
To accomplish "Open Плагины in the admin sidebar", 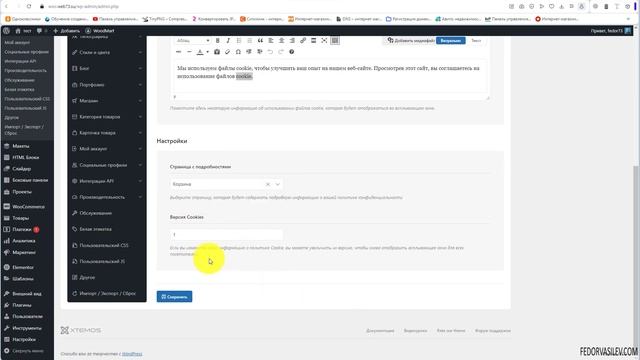I will click(x=27, y=305).
